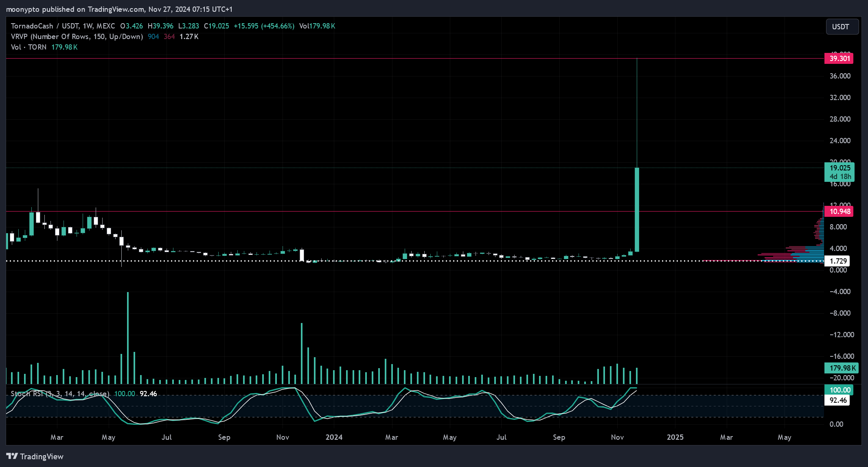Select the Vol · TORN legend

(x=28, y=47)
